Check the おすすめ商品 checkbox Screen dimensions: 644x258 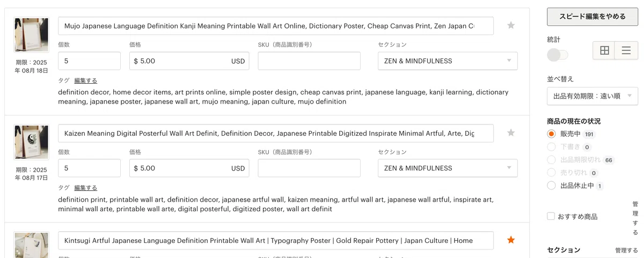pos(551,216)
